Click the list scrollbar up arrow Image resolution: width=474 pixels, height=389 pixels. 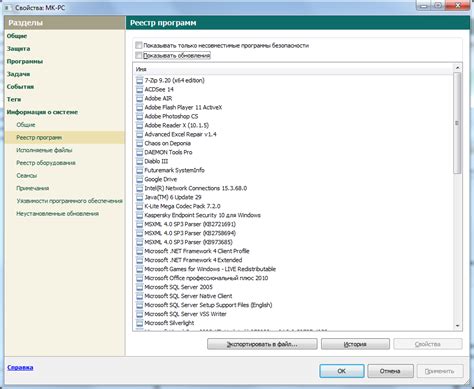point(457,68)
